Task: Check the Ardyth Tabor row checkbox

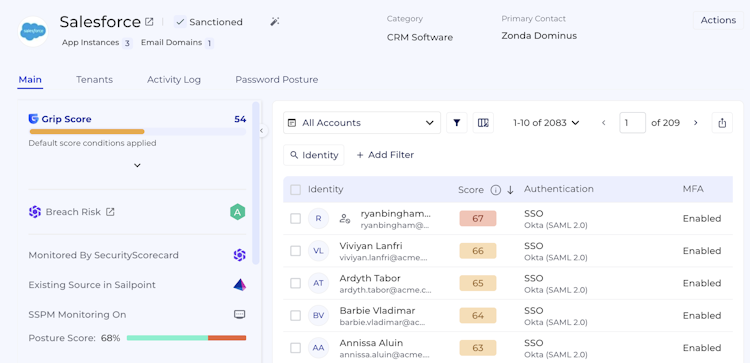Action: click(296, 283)
